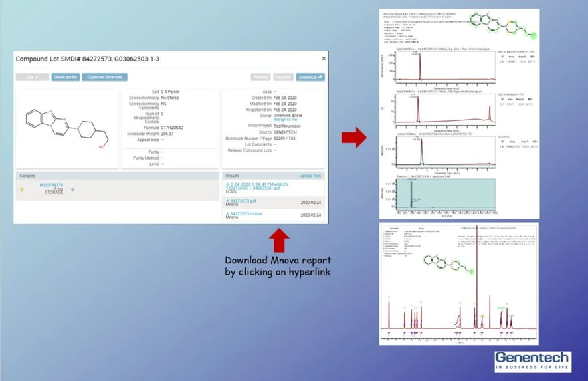The height and width of the screenshot is (381, 588).
Task: Click download icon before 84272573.mnova
Action: point(228,214)
